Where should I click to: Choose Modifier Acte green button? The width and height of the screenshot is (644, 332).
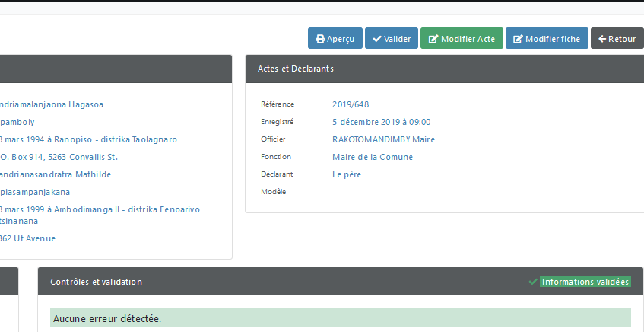click(462, 38)
